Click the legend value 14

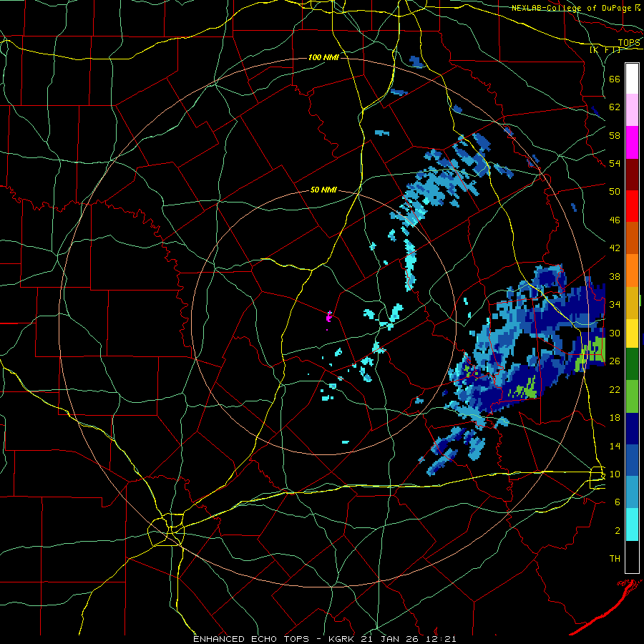[x=615, y=446]
